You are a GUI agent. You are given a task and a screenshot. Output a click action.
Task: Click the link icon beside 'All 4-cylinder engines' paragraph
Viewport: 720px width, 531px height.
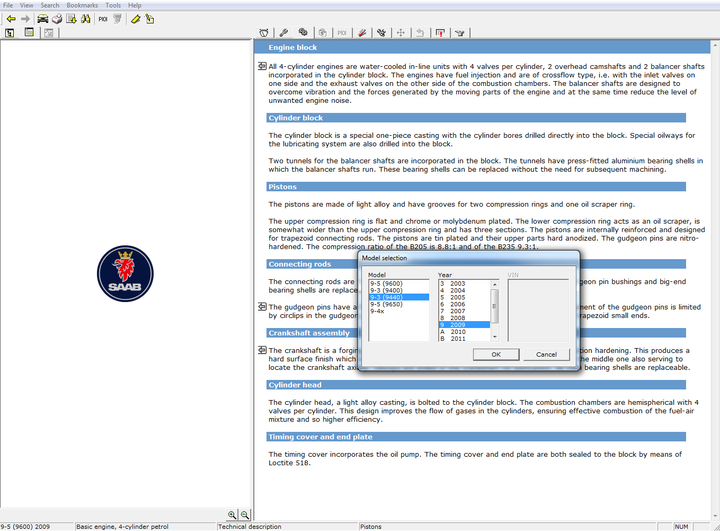tap(262, 66)
